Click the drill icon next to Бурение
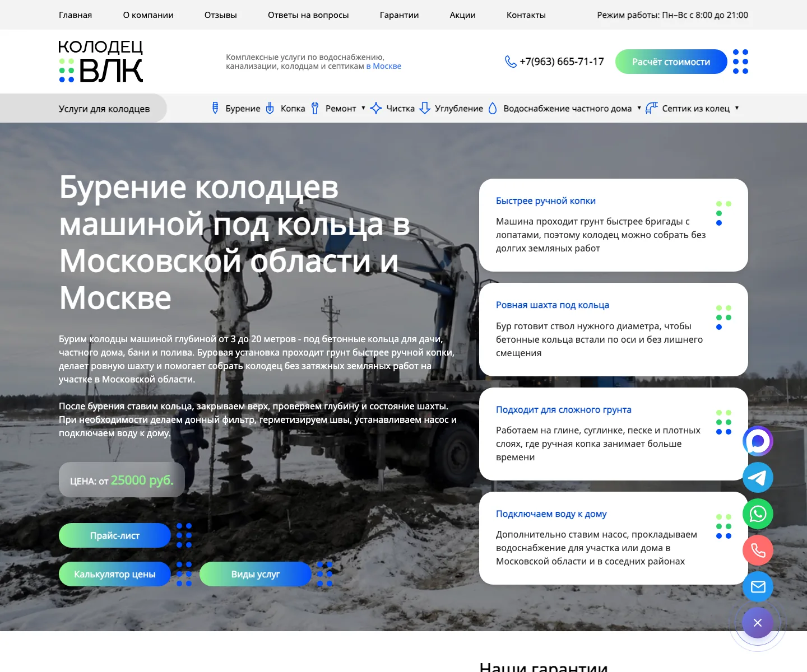 coord(215,108)
